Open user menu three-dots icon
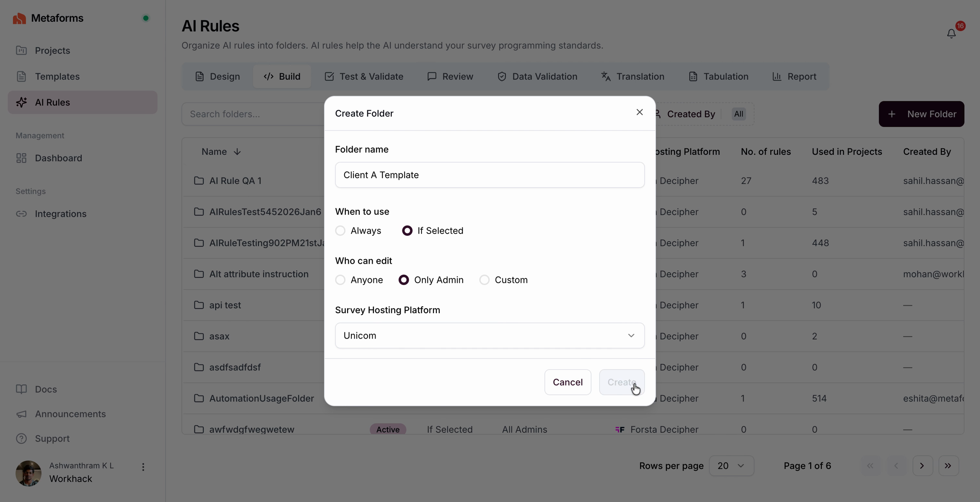980x502 pixels. pos(143,467)
